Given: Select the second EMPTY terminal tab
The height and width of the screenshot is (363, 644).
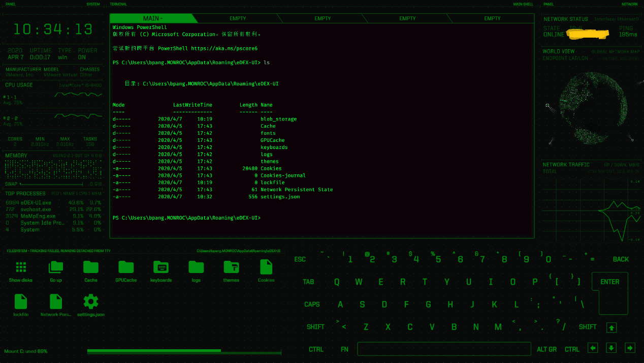Looking at the screenshot, I should [x=238, y=18].
